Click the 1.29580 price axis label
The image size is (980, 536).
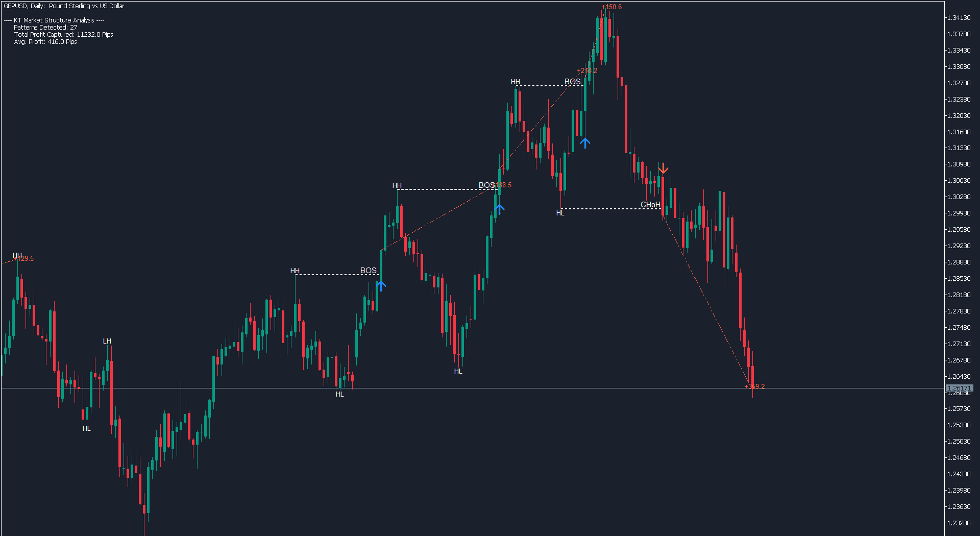[959, 230]
